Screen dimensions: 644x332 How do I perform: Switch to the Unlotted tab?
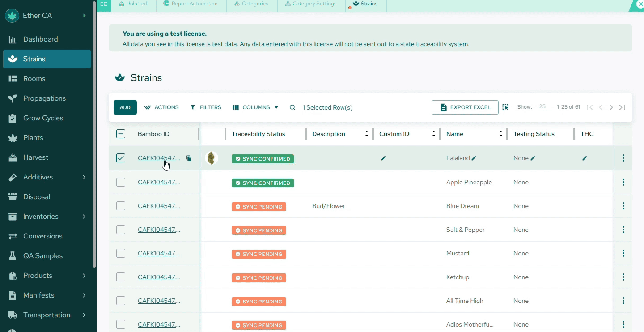pos(133,4)
